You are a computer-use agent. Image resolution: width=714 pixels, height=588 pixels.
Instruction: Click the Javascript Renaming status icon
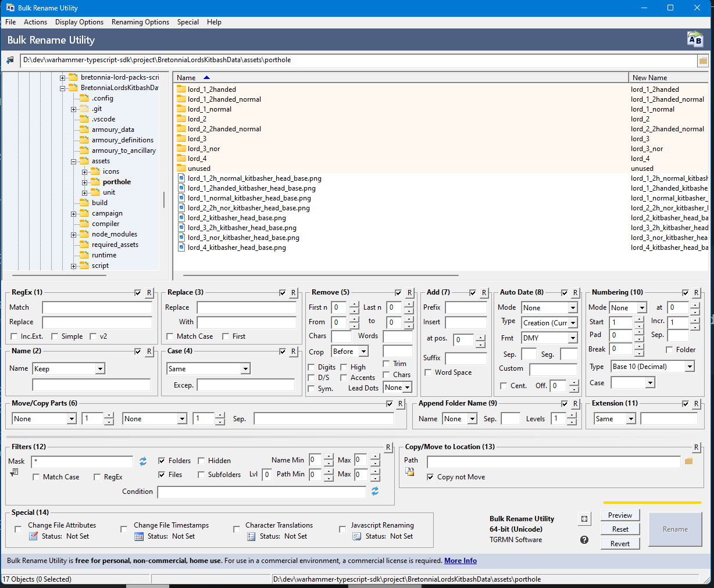[x=357, y=536]
